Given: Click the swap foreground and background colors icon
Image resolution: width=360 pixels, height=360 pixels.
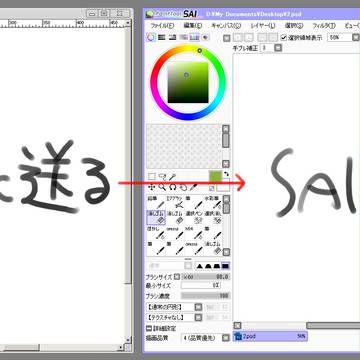Looking at the screenshot, I should [x=227, y=174].
